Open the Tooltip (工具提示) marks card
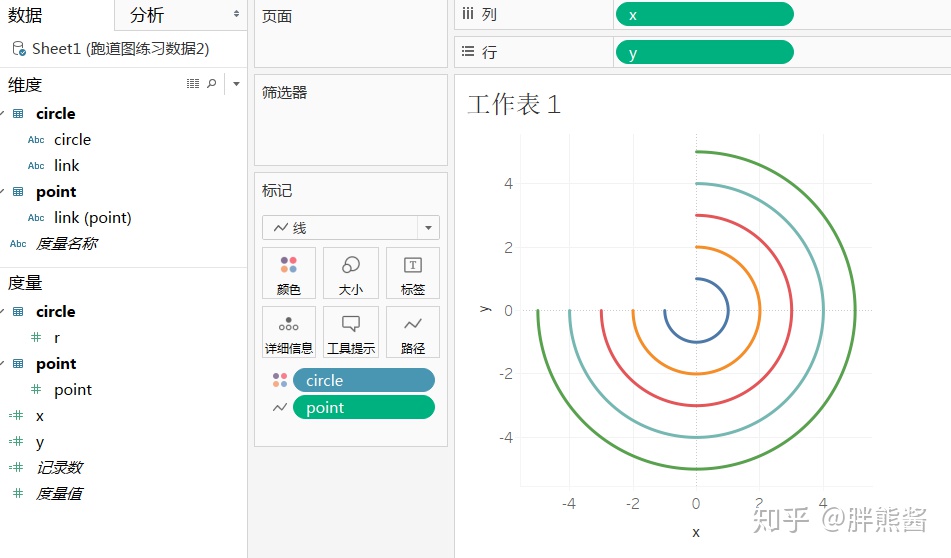 point(351,332)
